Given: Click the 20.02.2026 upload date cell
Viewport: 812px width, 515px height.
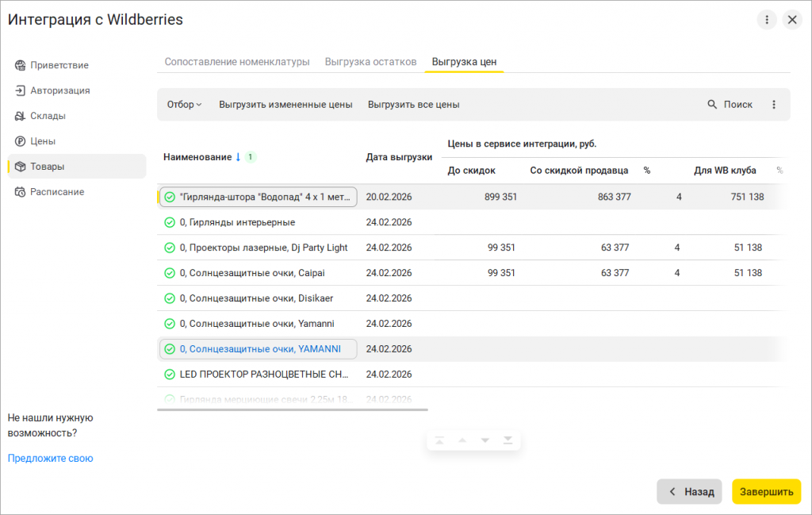Looking at the screenshot, I should point(389,197).
